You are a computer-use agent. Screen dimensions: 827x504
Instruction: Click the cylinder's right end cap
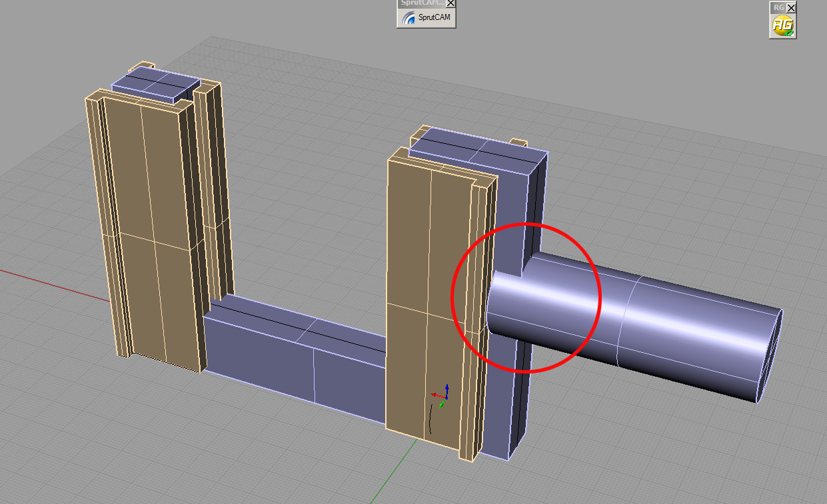click(771, 356)
